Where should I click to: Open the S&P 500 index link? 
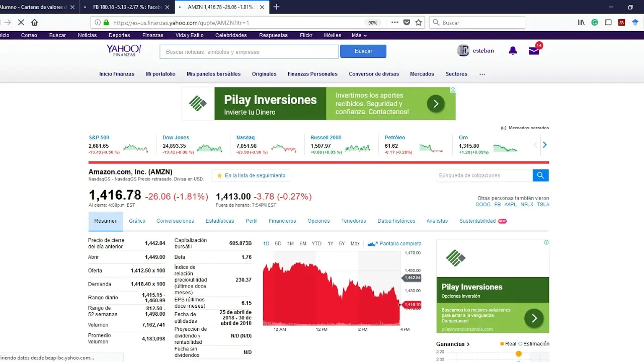(99, 137)
